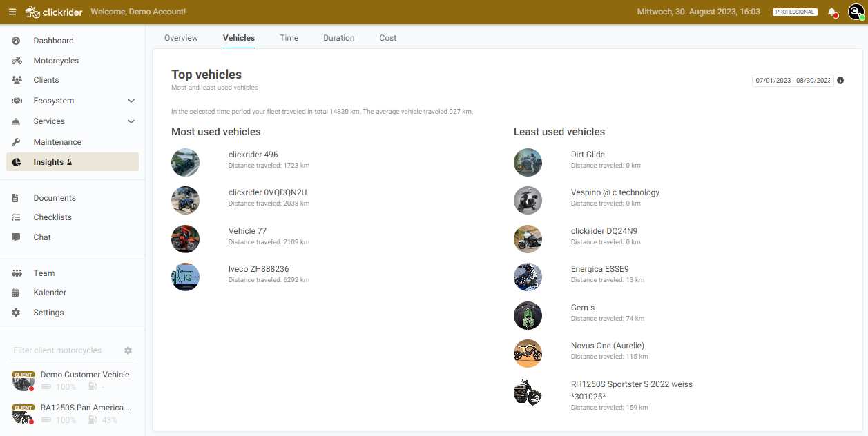Image resolution: width=868 pixels, height=436 pixels.
Task: Expand the Ecosystem submenu chevron
Action: (x=131, y=101)
